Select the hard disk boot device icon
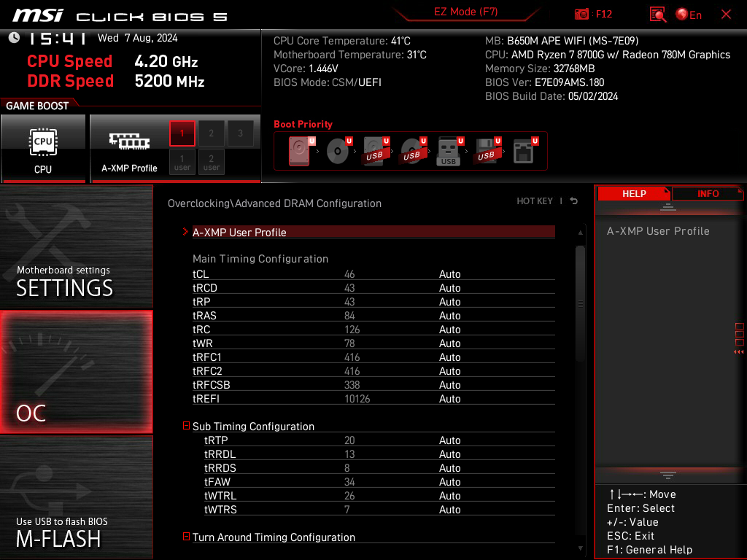 pos(301,151)
